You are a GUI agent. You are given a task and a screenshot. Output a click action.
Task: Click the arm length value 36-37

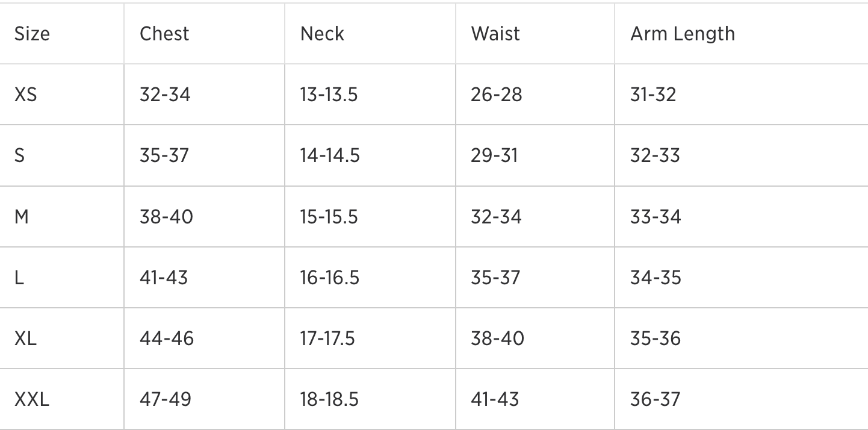655,399
